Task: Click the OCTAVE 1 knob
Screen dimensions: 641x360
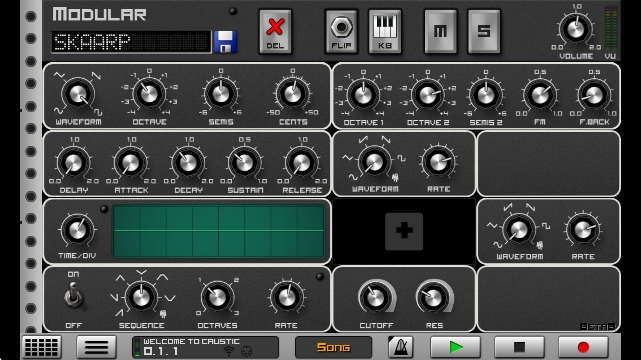Action: click(x=363, y=95)
